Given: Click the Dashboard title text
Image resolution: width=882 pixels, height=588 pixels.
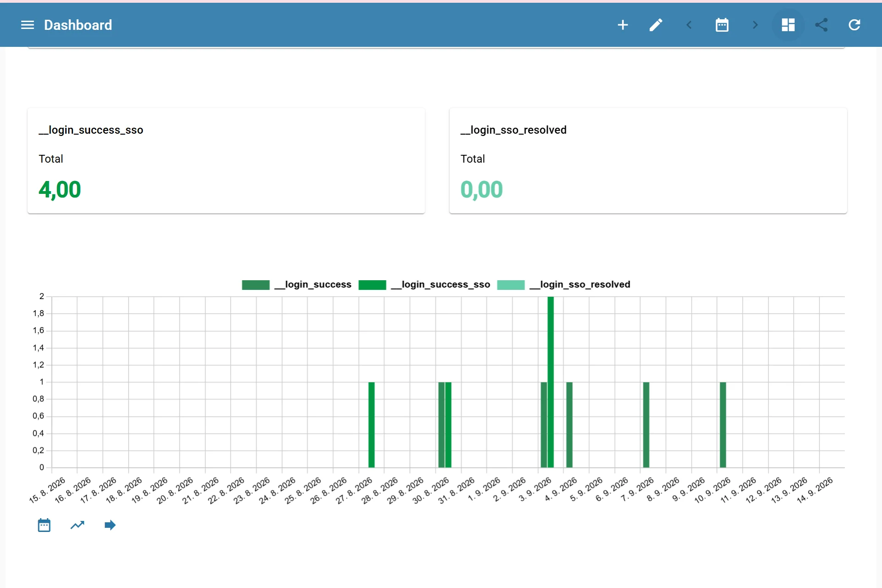Looking at the screenshot, I should coord(78,25).
